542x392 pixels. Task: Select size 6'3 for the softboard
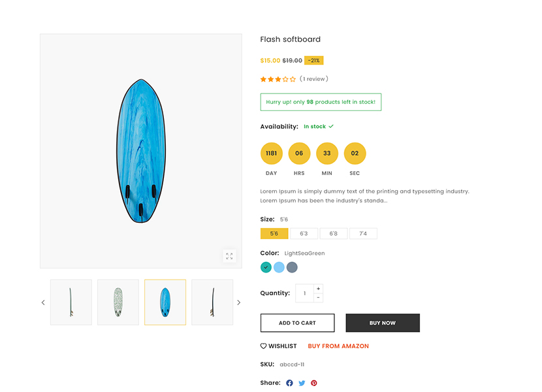pyautogui.click(x=304, y=233)
